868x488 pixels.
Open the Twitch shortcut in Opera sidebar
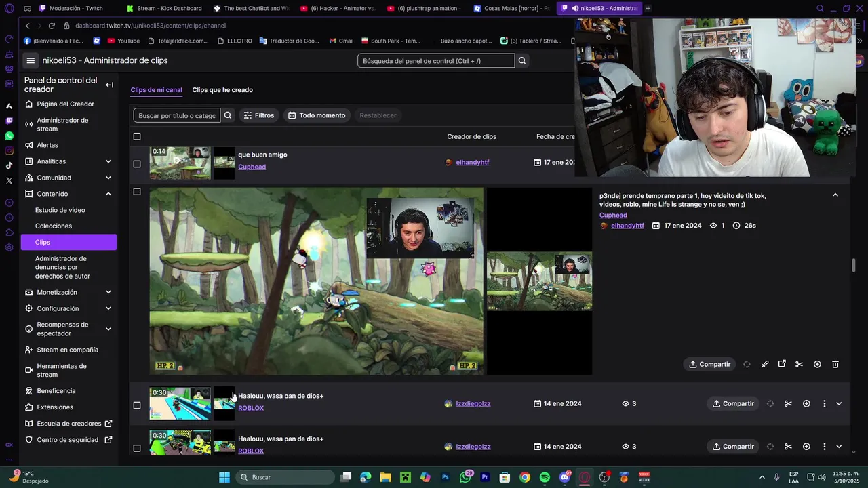[x=9, y=121]
